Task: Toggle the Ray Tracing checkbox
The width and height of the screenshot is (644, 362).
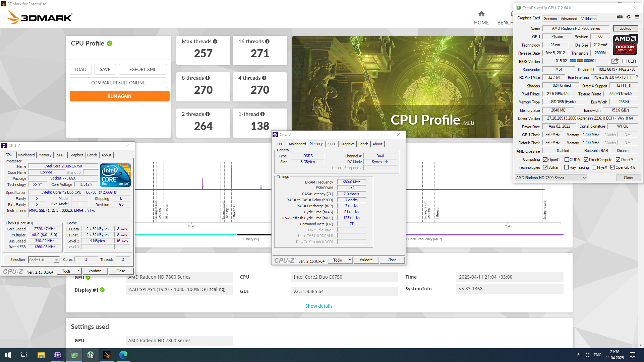Action: [567, 167]
